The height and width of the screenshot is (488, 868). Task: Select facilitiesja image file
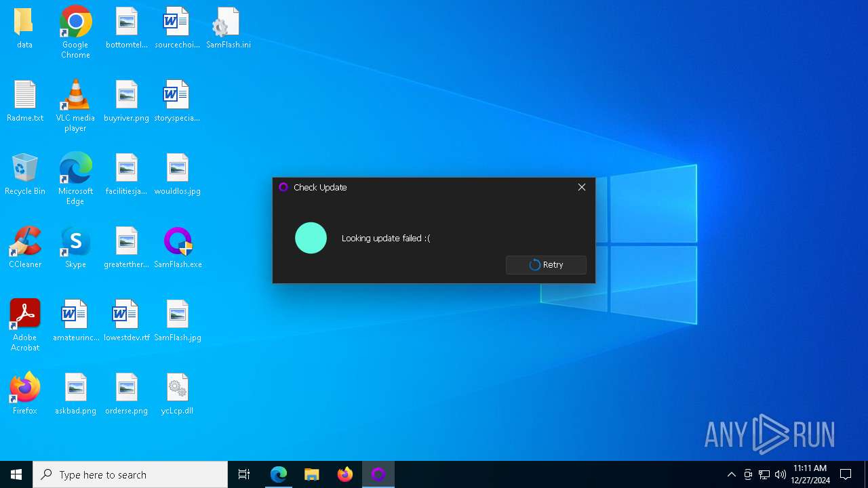127,175
